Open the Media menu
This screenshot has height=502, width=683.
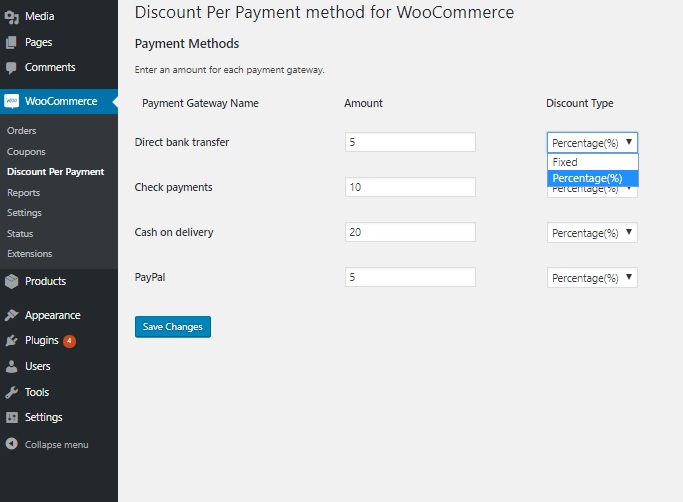(40, 17)
